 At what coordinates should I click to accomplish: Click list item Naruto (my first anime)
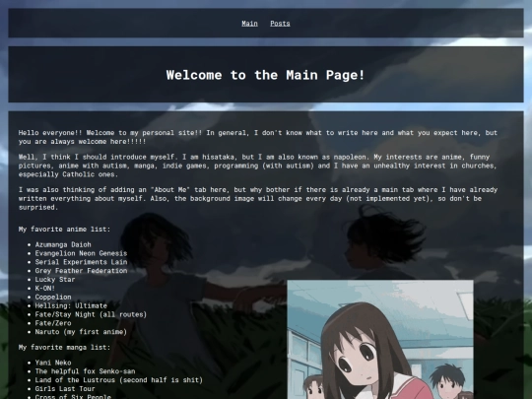click(81, 332)
